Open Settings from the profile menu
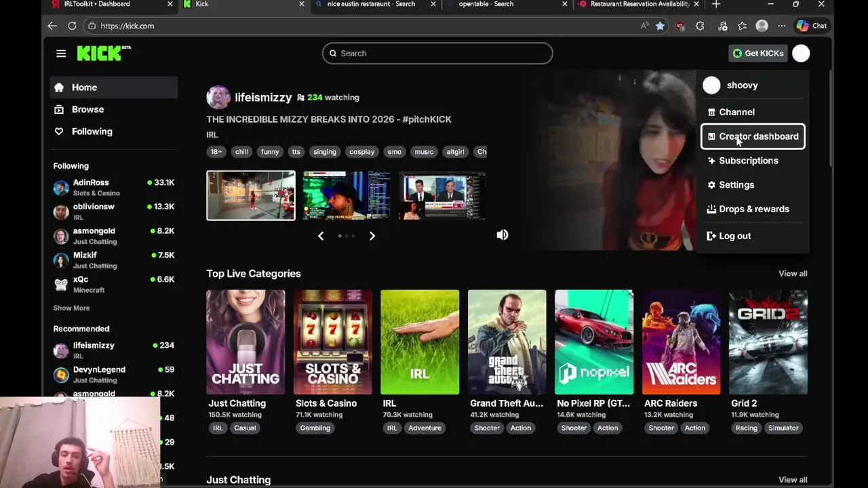This screenshot has height=488, width=868. point(753,184)
